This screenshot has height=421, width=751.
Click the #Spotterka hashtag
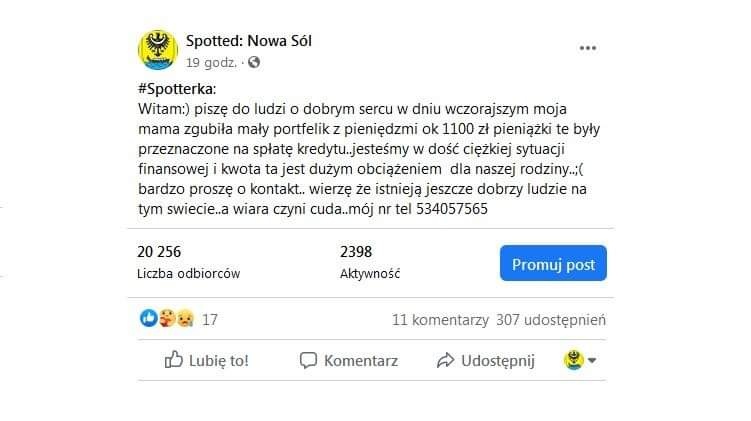(177, 89)
